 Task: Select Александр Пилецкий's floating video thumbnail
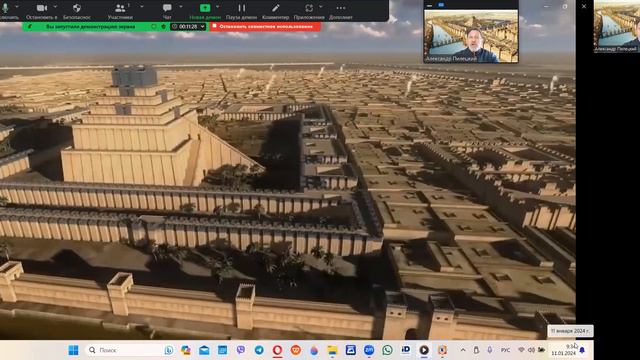coord(471,36)
